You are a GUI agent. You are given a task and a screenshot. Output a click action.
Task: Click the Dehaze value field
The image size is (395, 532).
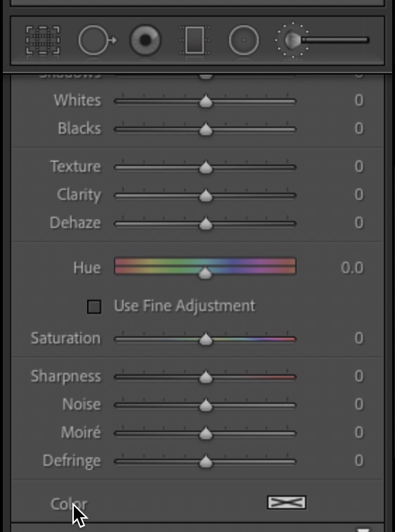[358, 222]
